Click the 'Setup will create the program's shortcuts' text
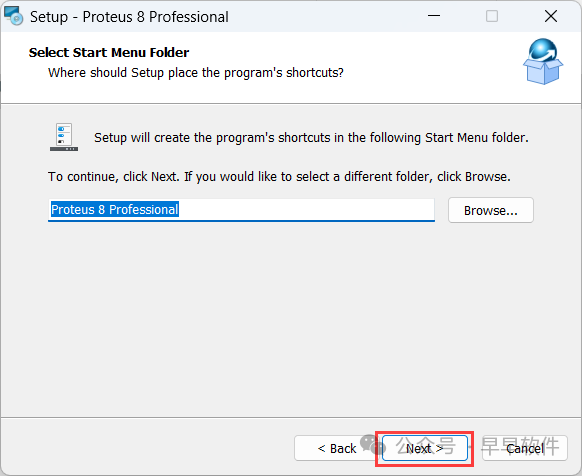 click(x=311, y=138)
